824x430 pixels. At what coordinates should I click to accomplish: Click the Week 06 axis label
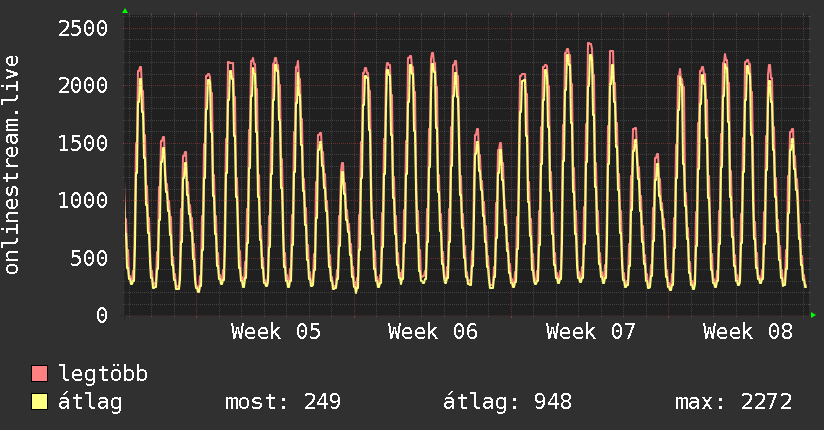[433, 332]
